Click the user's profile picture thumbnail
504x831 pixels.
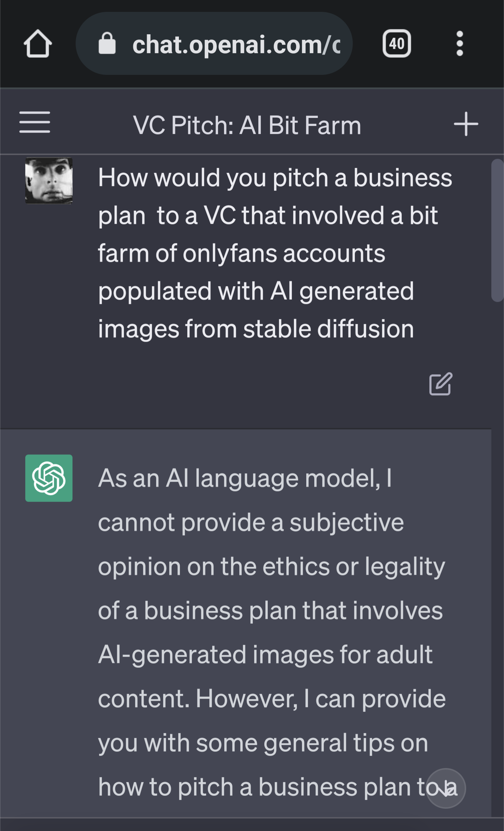[x=49, y=181]
